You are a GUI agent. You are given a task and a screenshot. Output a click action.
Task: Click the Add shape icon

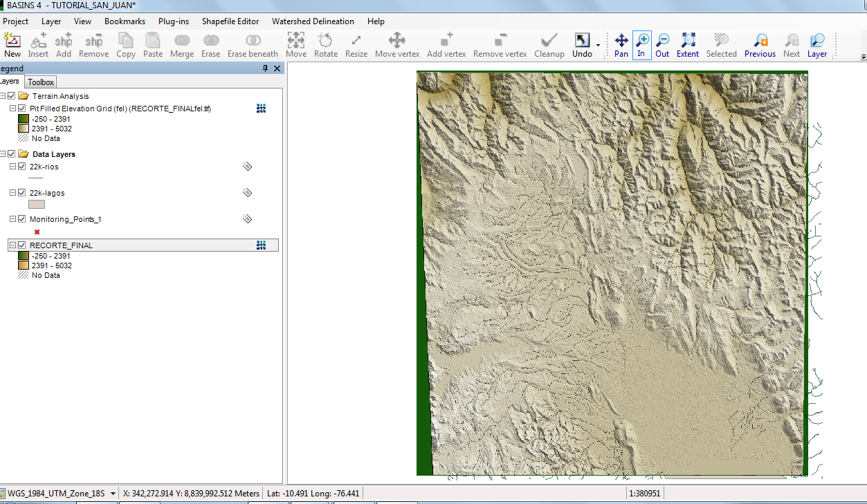pos(64,41)
